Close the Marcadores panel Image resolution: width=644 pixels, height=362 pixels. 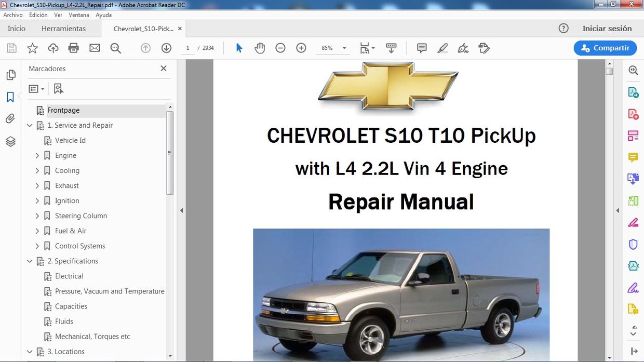[x=163, y=68]
